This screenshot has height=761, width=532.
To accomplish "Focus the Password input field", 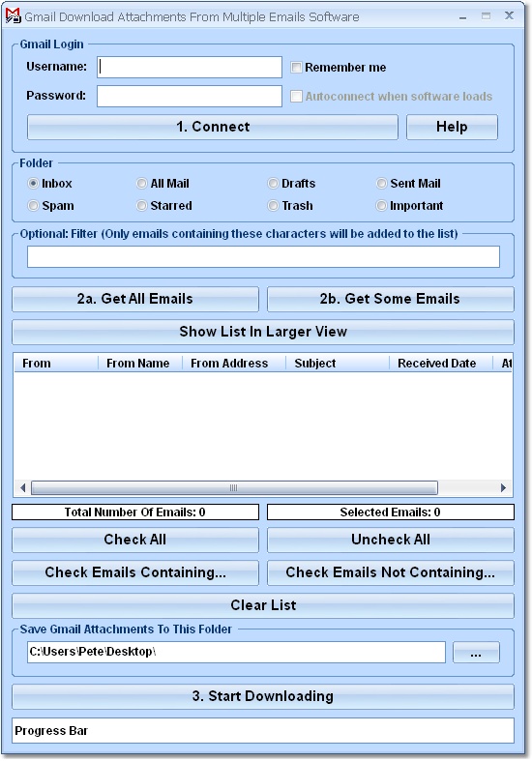I will pos(190,96).
